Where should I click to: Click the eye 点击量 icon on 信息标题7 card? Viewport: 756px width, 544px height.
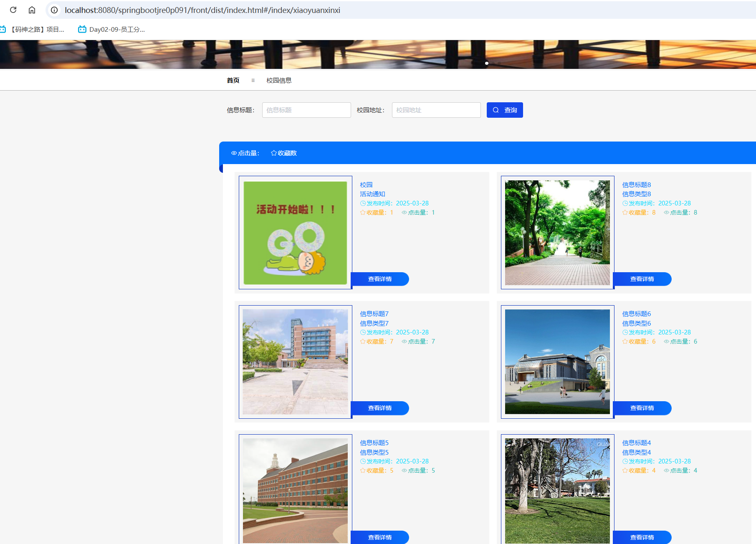tap(404, 342)
